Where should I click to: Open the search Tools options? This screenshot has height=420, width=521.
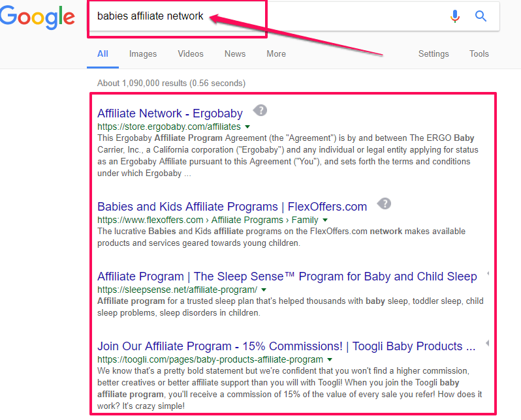479,53
